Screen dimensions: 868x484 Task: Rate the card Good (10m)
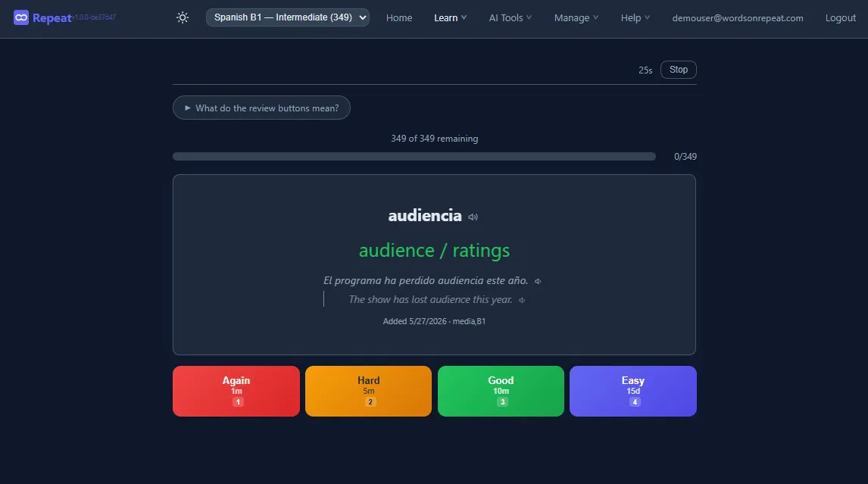[x=501, y=391]
